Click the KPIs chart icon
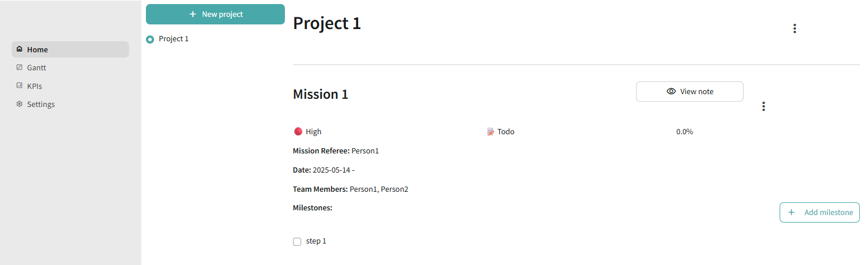This screenshot has width=868, height=265. (19, 86)
